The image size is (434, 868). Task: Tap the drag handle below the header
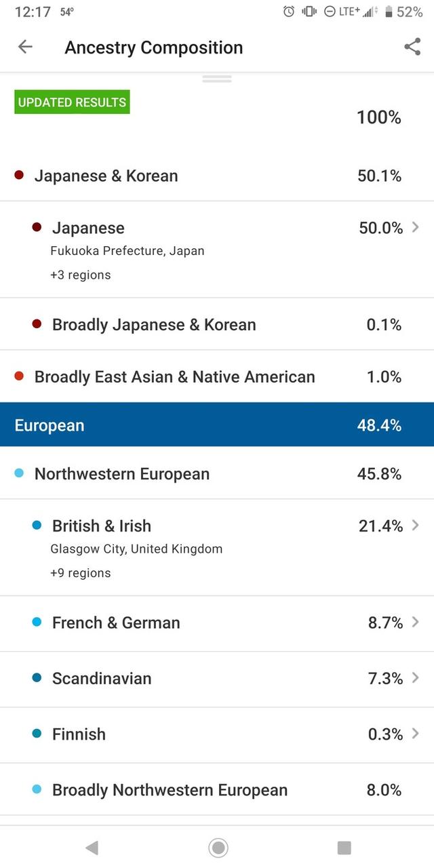point(217,79)
